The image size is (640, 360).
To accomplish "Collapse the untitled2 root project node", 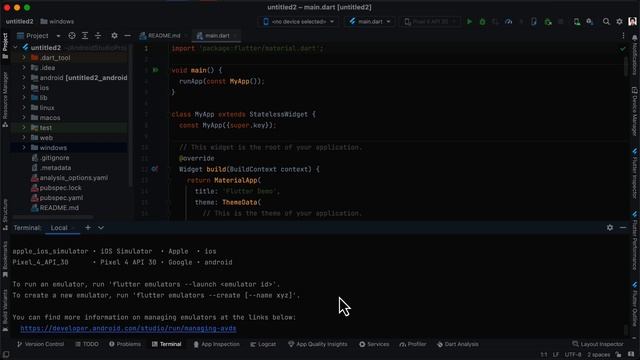I will pos(16,48).
